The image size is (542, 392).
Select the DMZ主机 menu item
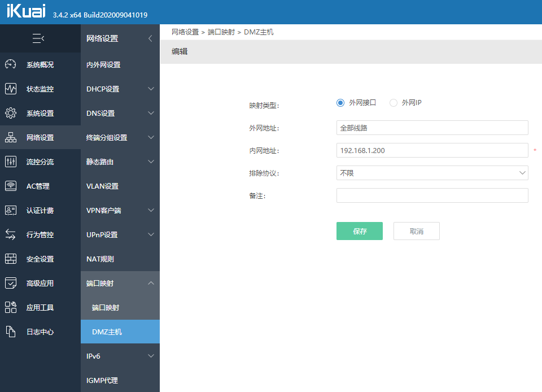click(x=120, y=332)
